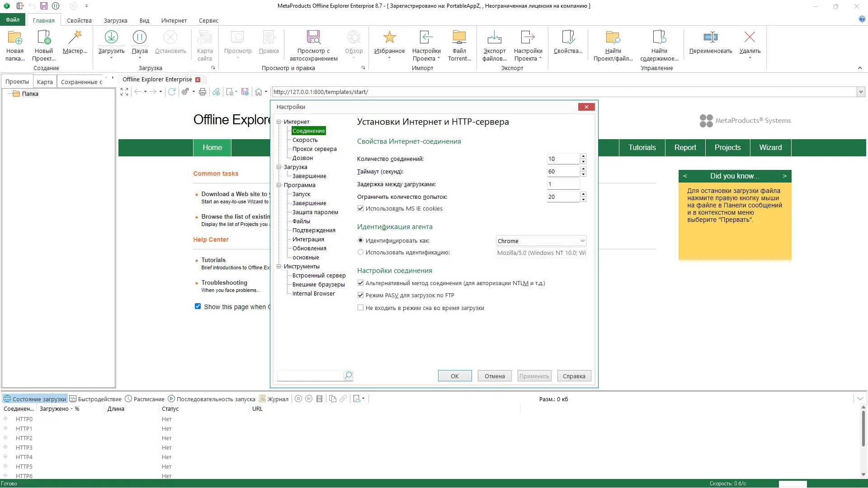Open the Chrome agent identification dropdown
This screenshot has height=488, width=868.
582,241
